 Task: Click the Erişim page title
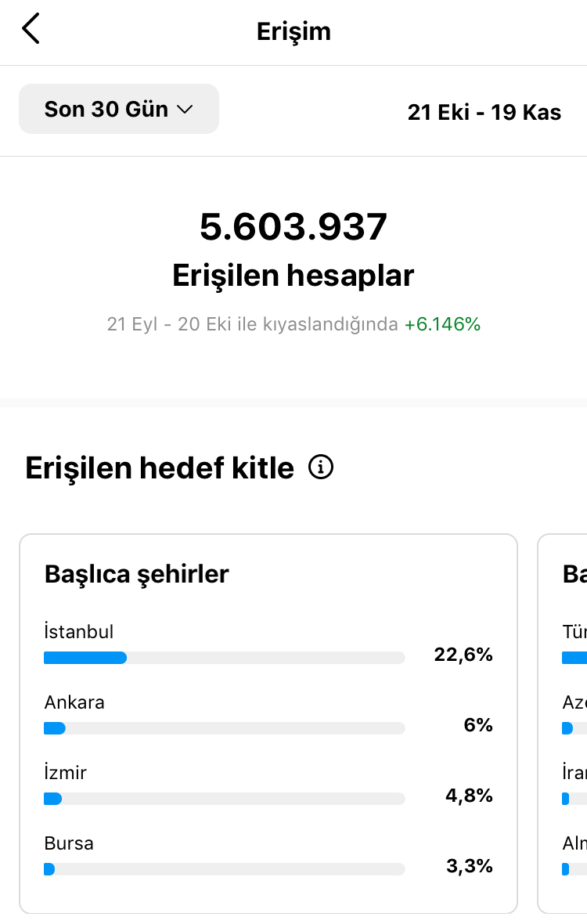(293, 31)
